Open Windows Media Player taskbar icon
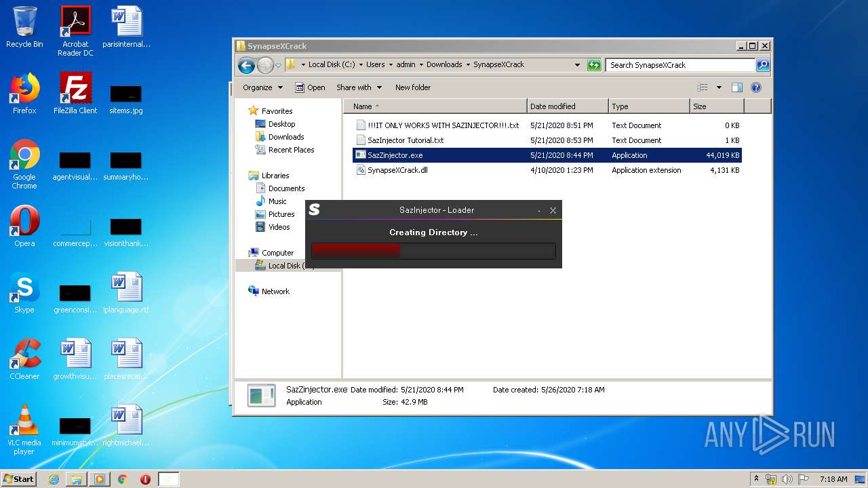 (x=99, y=479)
